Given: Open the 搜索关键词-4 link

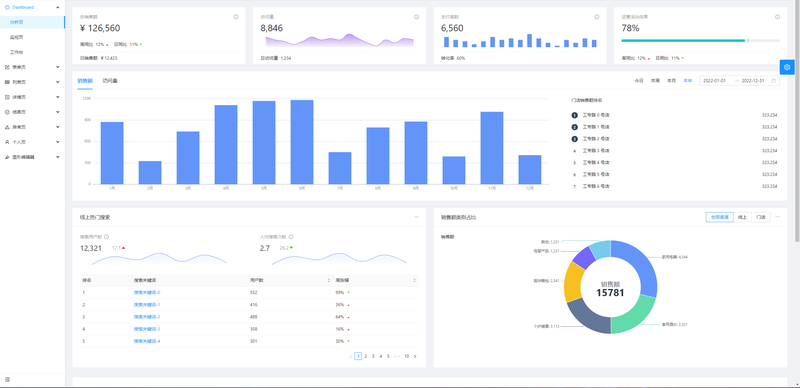Looking at the screenshot, I should click(x=147, y=341).
